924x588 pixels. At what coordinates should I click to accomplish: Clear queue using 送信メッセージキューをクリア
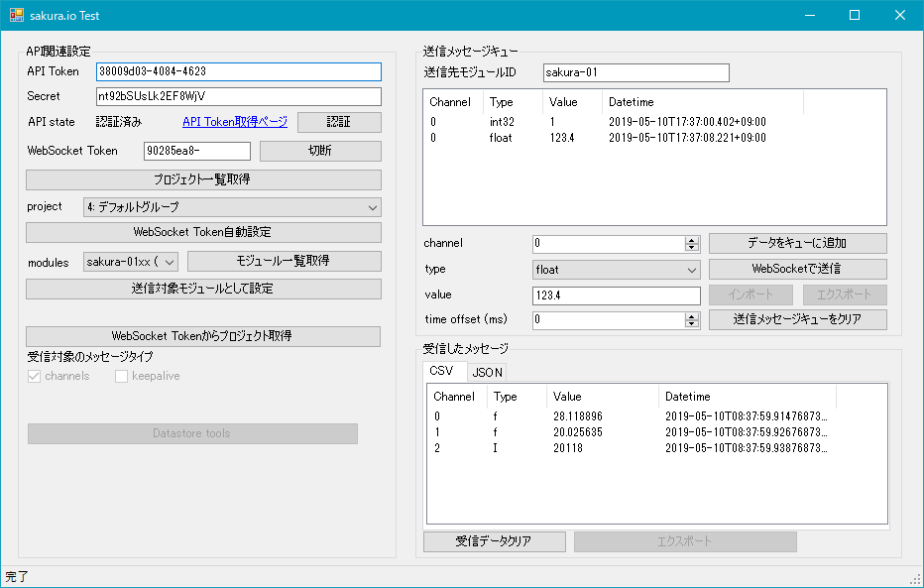click(797, 319)
